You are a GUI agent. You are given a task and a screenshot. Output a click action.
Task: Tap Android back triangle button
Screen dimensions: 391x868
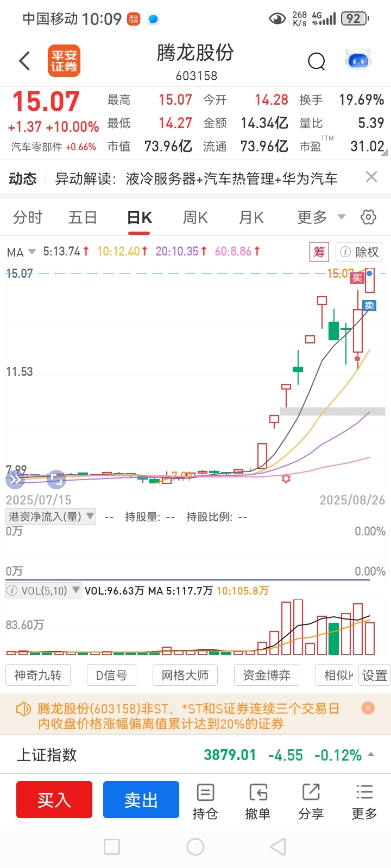pyautogui.click(x=278, y=847)
